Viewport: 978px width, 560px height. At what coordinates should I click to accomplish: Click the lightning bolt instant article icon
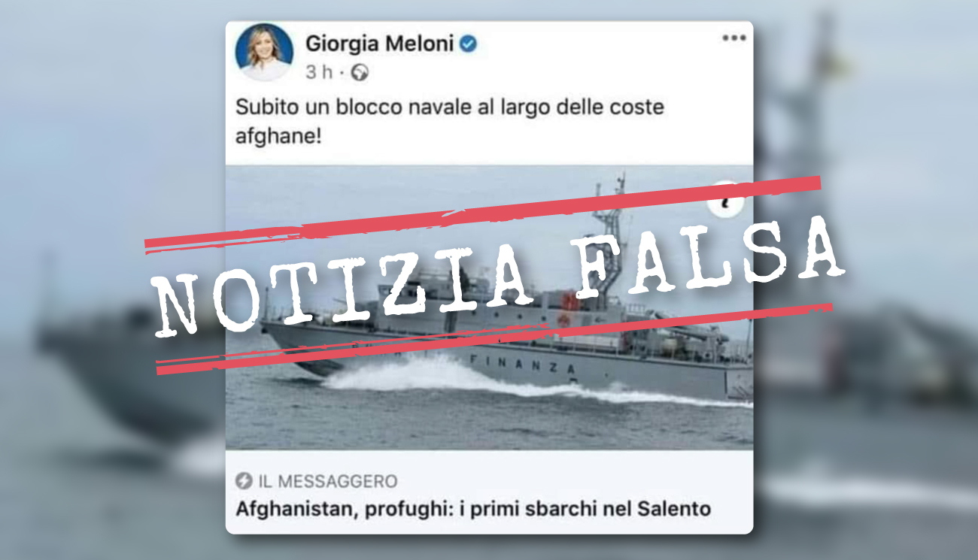click(x=244, y=481)
